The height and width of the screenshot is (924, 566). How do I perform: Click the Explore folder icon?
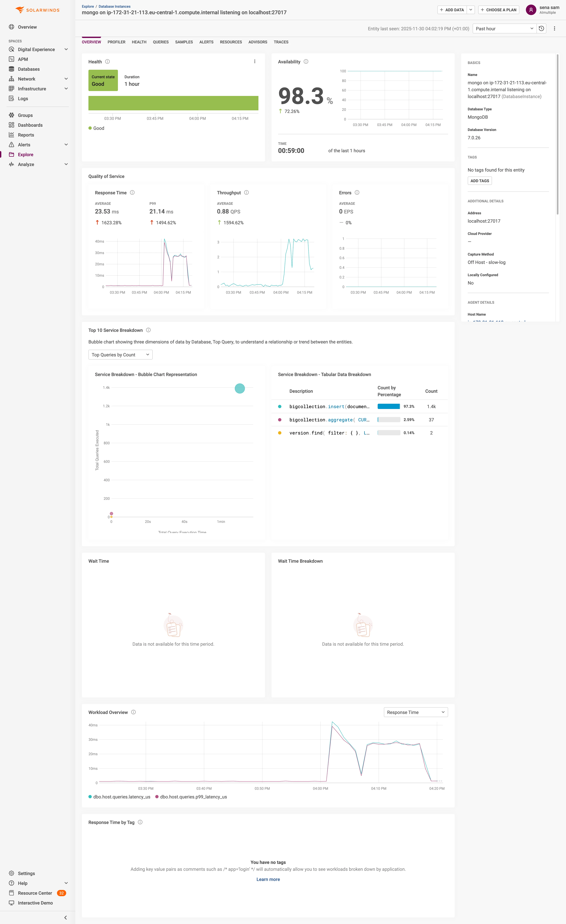12,155
